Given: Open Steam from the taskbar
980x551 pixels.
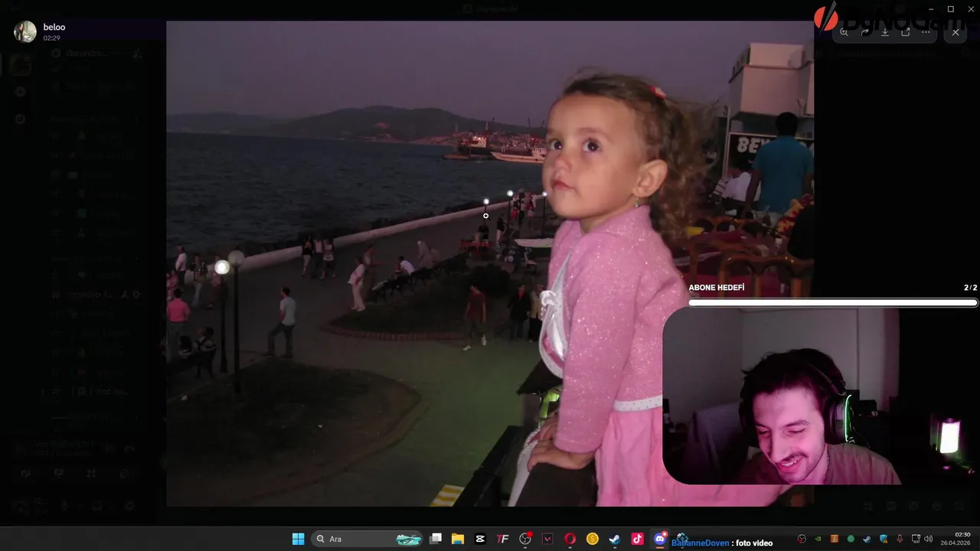Looking at the screenshot, I should [x=615, y=539].
